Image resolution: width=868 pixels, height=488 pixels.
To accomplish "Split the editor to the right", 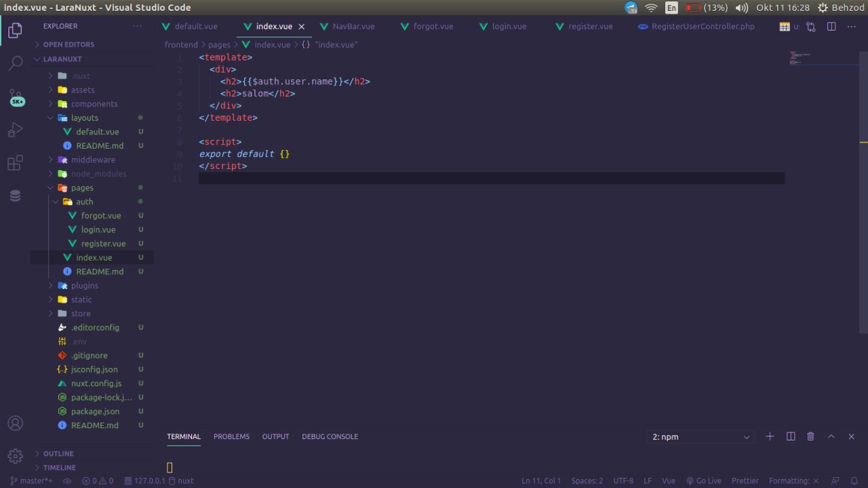I will tap(831, 26).
